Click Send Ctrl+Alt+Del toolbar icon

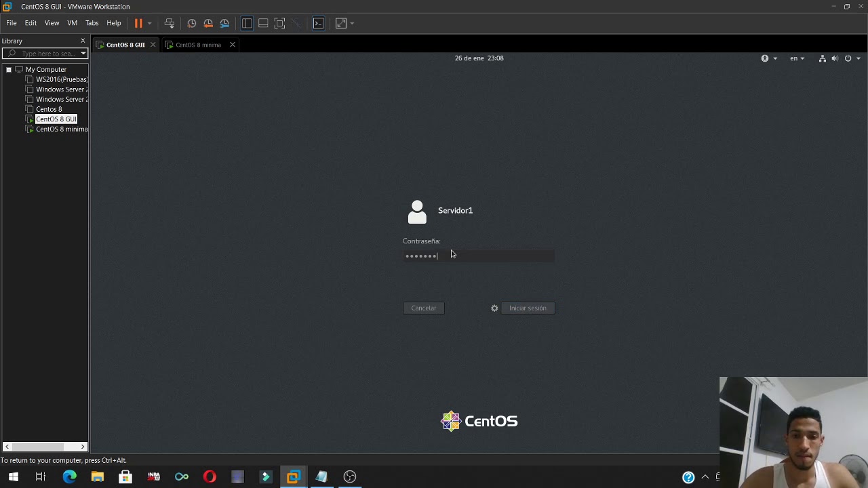[170, 23]
